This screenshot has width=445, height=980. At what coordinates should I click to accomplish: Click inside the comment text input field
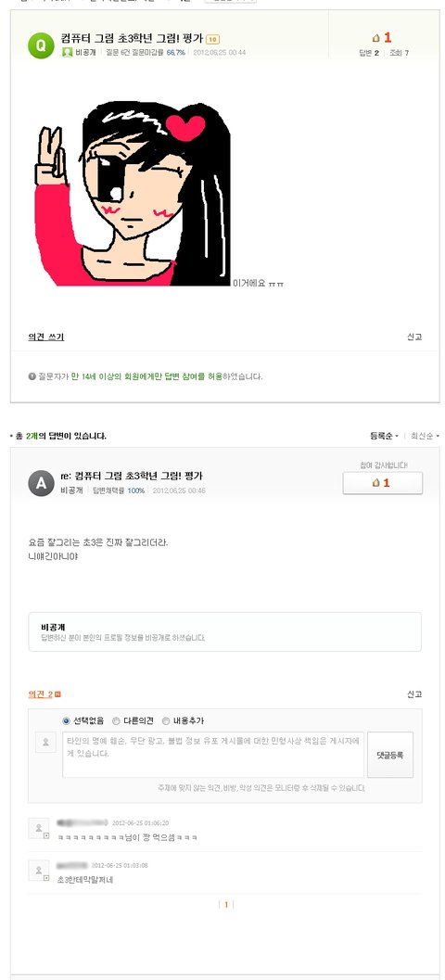tap(213, 755)
